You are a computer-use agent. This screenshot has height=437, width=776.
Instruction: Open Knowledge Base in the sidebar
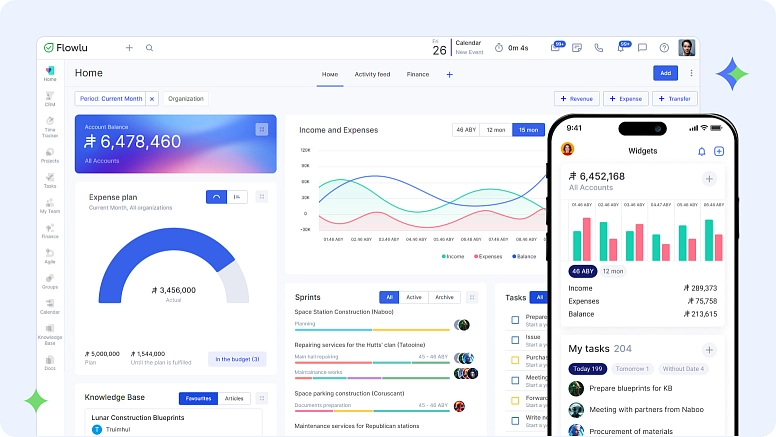coord(50,335)
